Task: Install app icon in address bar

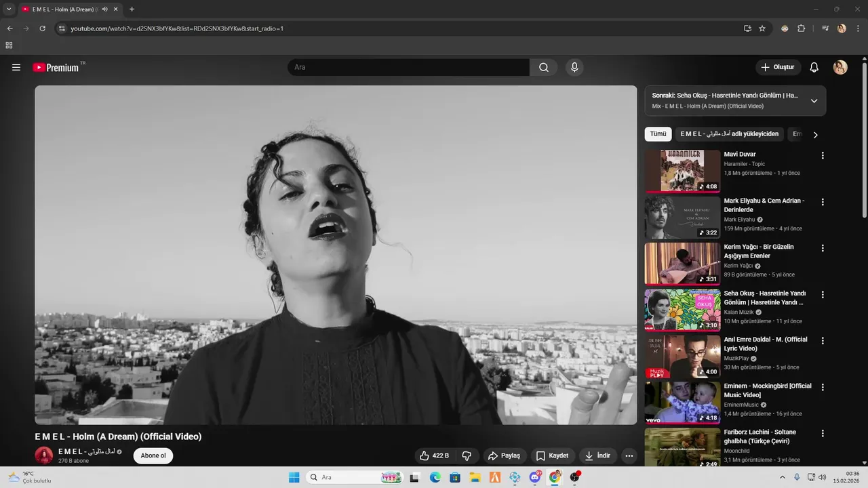Action: click(747, 28)
